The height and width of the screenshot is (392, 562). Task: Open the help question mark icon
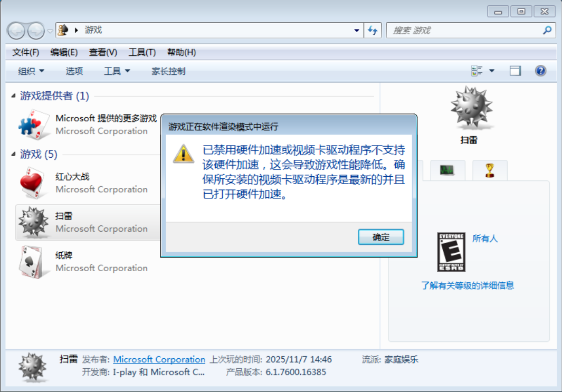(540, 71)
